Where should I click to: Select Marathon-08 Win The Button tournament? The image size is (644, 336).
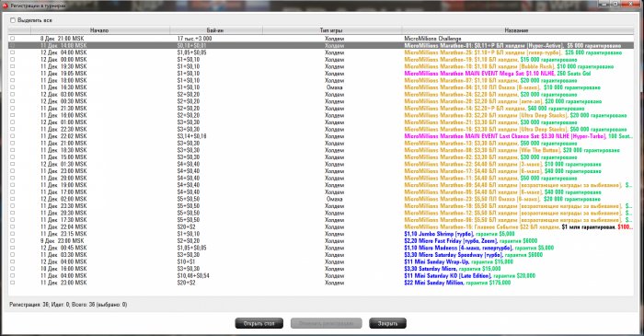click(512, 150)
